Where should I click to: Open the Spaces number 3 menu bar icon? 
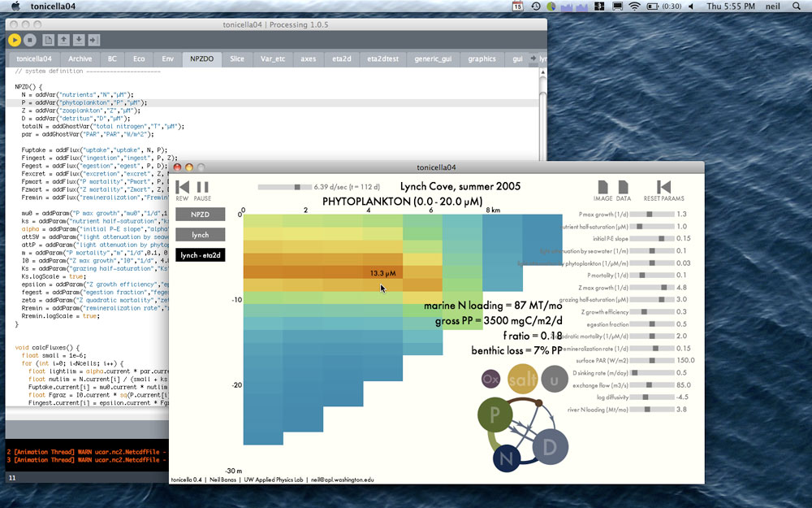pos(599,7)
